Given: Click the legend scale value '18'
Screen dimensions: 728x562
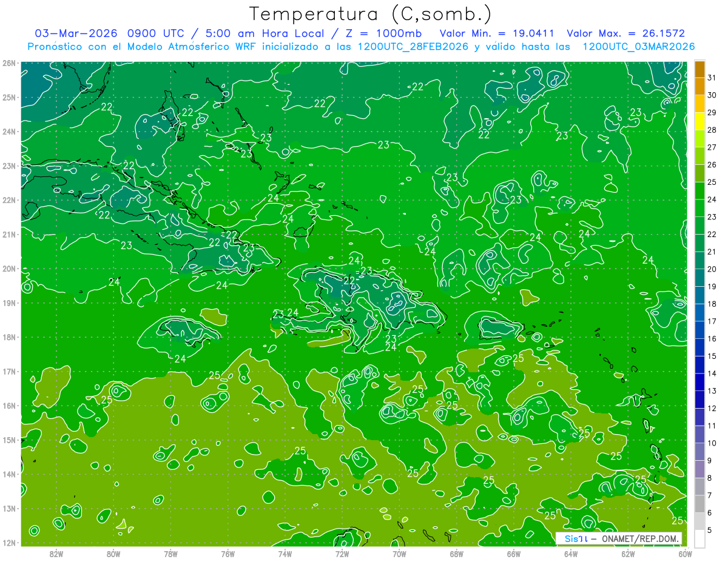Looking at the screenshot, I should pos(712,304).
